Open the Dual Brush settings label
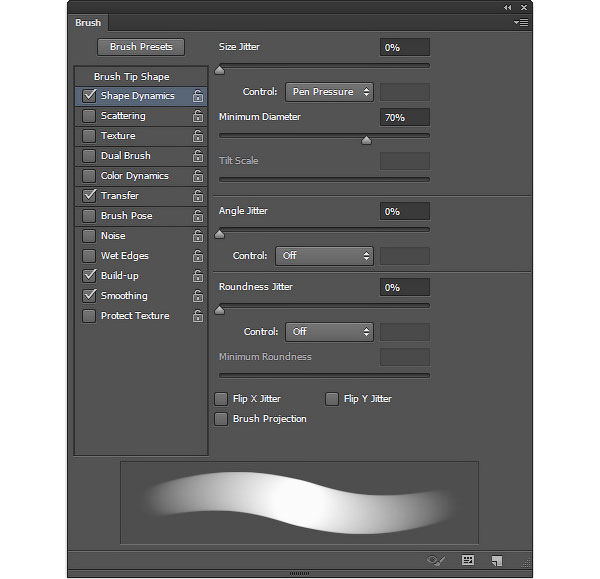The height and width of the screenshot is (579, 600). pyautogui.click(x=126, y=156)
